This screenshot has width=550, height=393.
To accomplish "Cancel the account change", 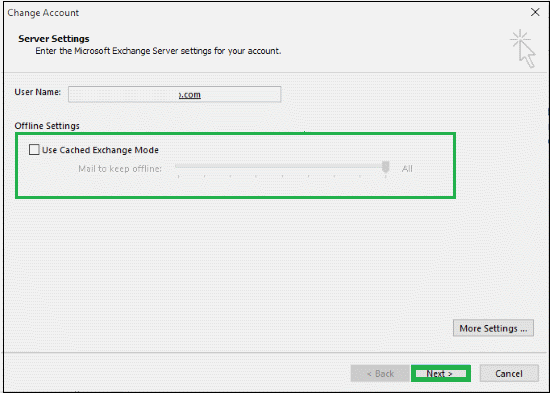I will pos(509,373).
